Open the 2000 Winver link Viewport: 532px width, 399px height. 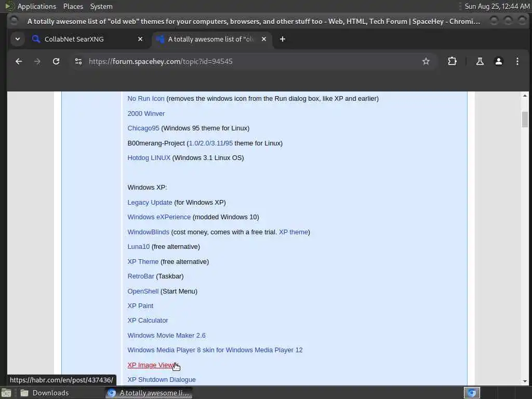(146, 114)
